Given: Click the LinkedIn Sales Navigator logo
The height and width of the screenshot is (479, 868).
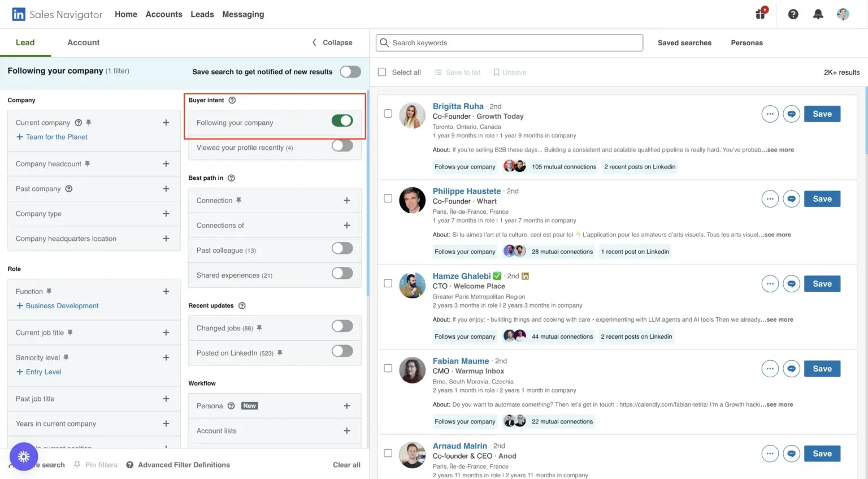Looking at the screenshot, I should [57, 14].
